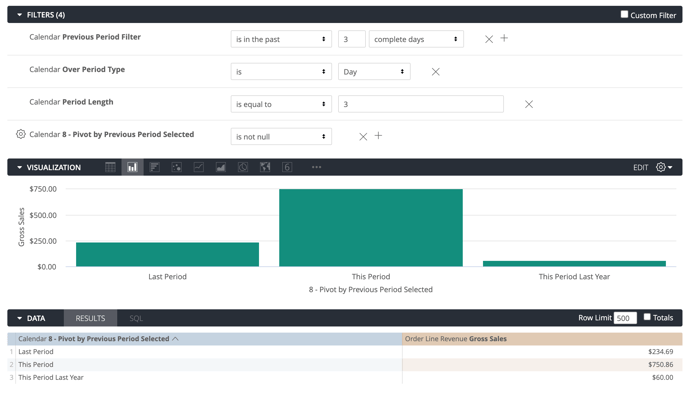The image size is (688, 393).
Task: Click the $750.86 value cell
Action: tap(542, 364)
